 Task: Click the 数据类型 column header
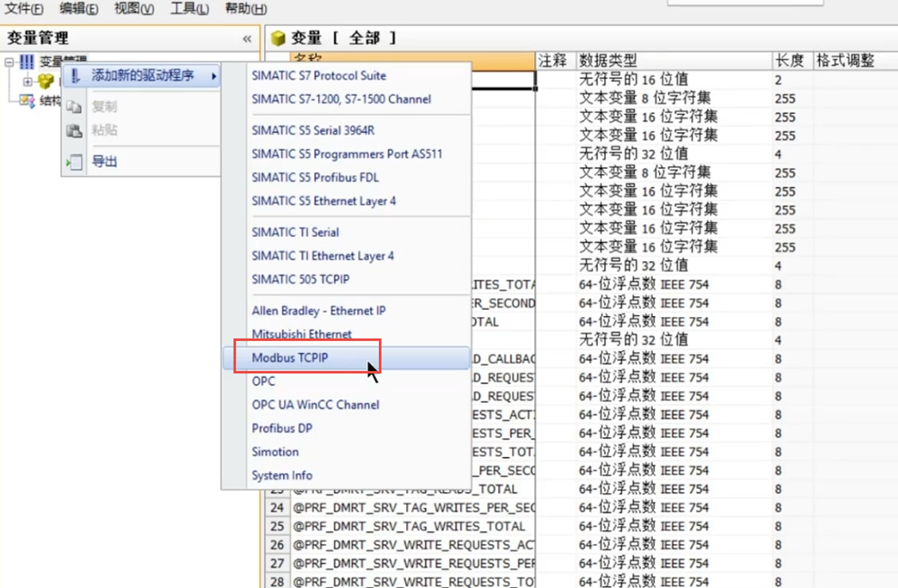(609, 60)
